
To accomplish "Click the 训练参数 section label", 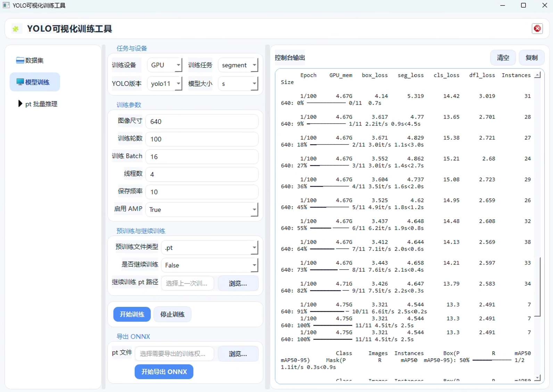I will point(129,105).
